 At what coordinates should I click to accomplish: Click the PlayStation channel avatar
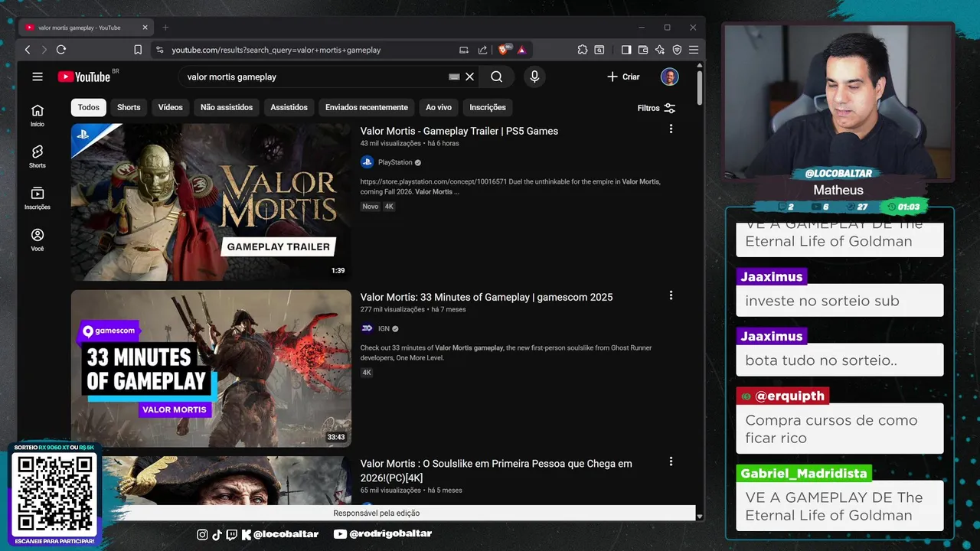367,162
